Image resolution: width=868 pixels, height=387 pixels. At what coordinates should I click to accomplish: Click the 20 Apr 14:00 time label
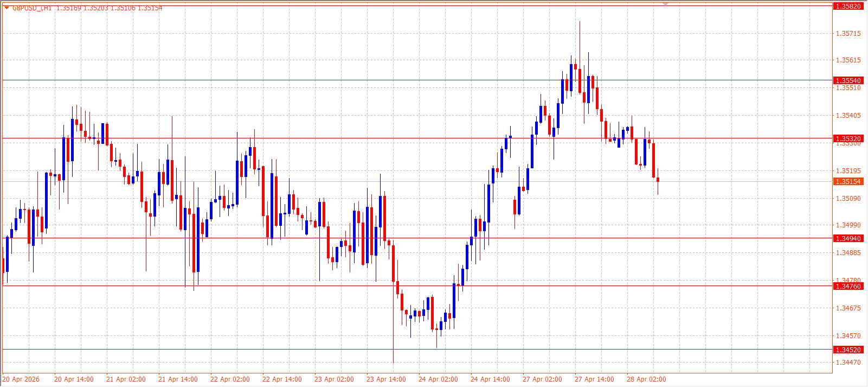(x=74, y=379)
